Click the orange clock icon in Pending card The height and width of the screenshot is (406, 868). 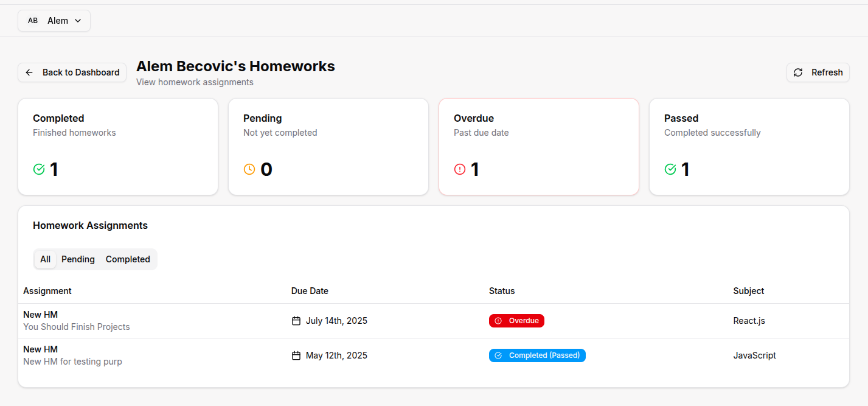tap(249, 169)
